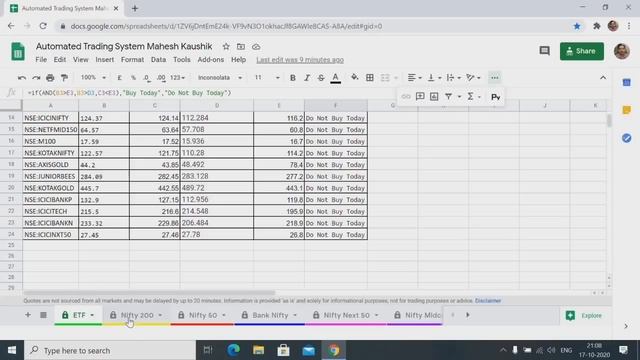Toggle the more toolbar options button
640x360 pixels.
pos(494,78)
